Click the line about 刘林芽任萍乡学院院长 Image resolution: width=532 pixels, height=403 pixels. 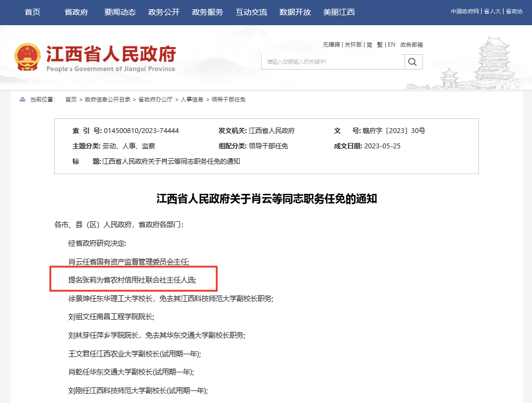pos(157,336)
